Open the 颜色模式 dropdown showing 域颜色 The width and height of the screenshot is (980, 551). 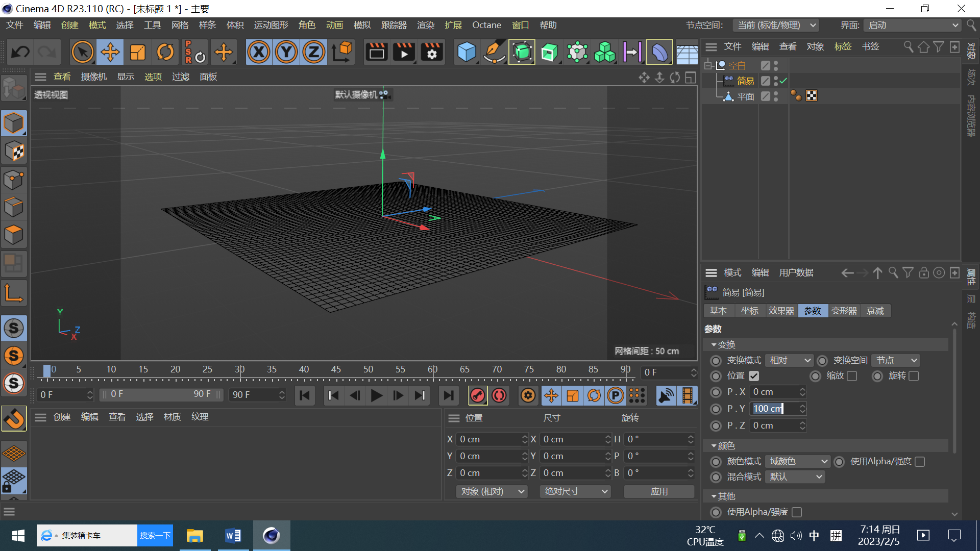click(797, 462)
